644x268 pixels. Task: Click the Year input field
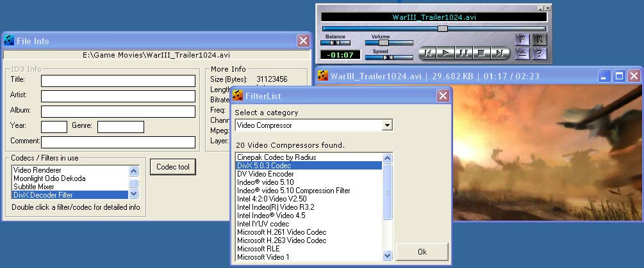point(54,127)
